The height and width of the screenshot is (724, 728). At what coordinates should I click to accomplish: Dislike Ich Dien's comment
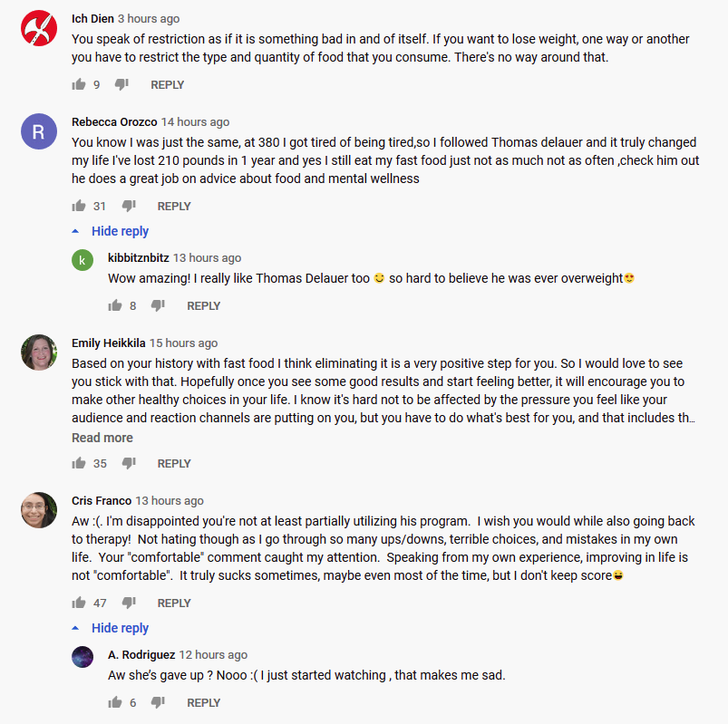(121, 84)
